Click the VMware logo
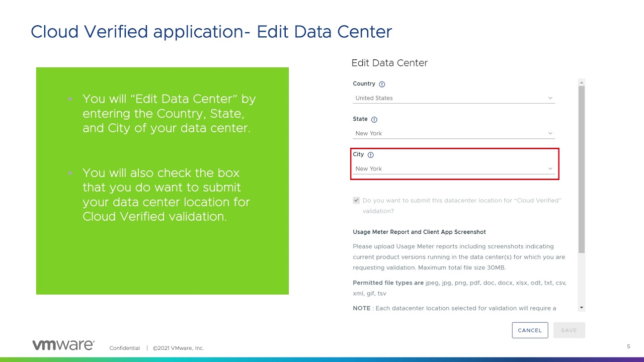This screenshot has width=644, height=362. tap(63, 345)
